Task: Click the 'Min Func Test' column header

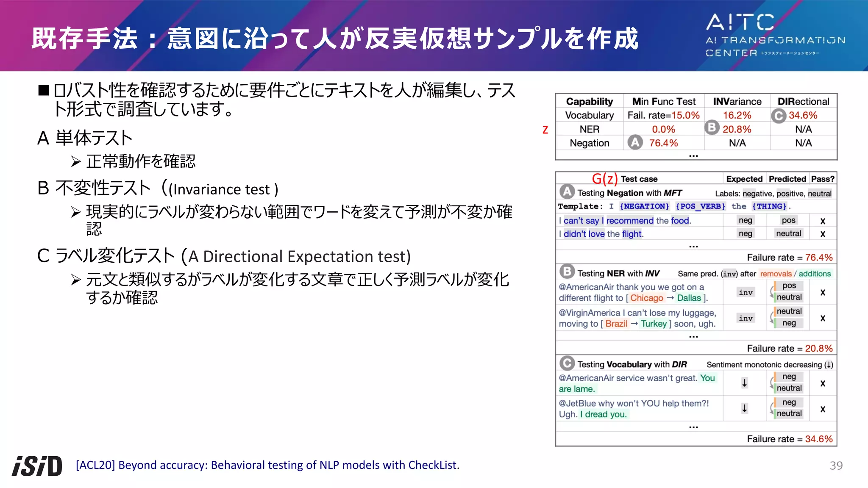Action: coord(664,102)
